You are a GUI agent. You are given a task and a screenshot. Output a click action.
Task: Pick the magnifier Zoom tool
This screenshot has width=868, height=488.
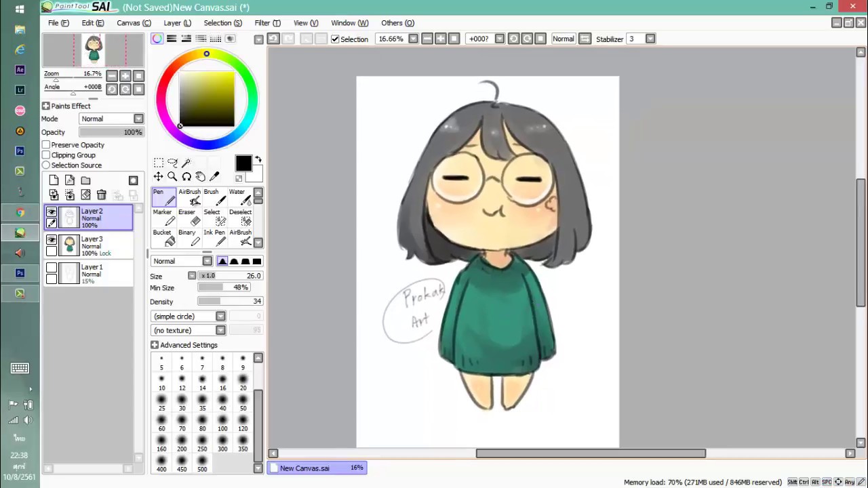tap(172, 177)
